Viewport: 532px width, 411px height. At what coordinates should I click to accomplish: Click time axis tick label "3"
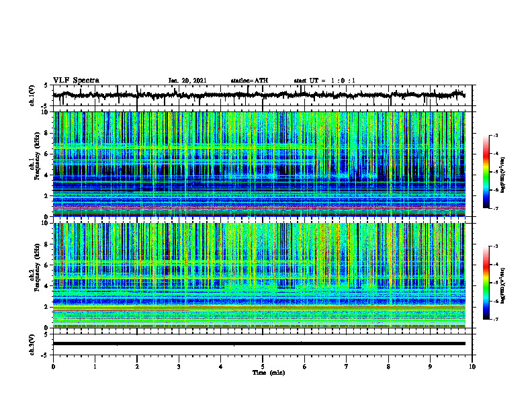pyautogui.click(x=179, y=367)
